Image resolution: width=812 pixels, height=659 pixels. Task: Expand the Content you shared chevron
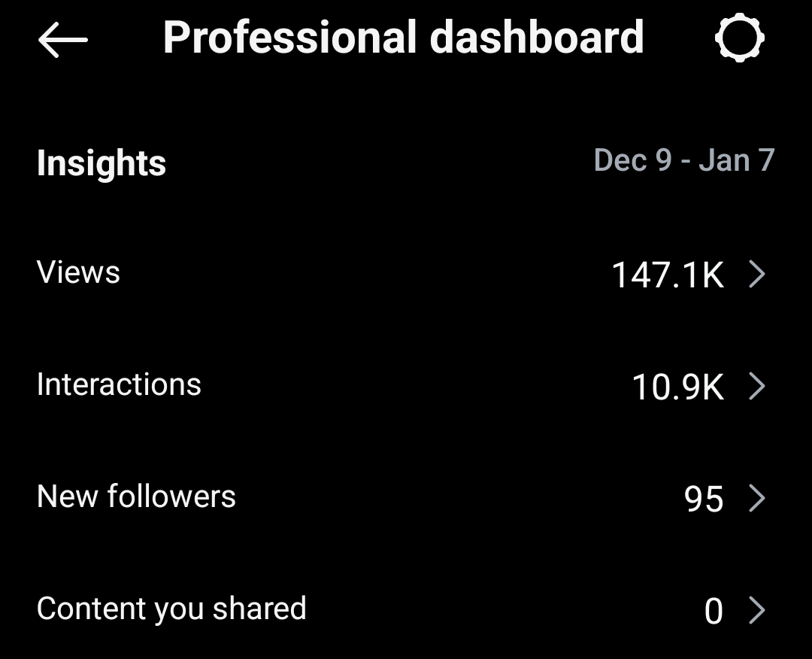coord(757,610)
